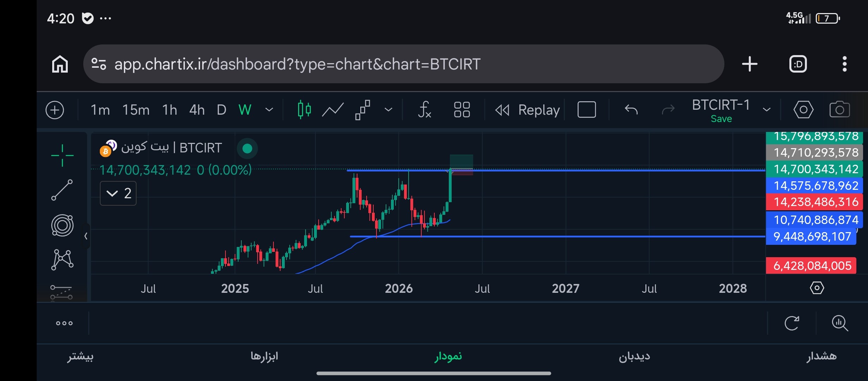Open the هشدار tab

[821, 356]
